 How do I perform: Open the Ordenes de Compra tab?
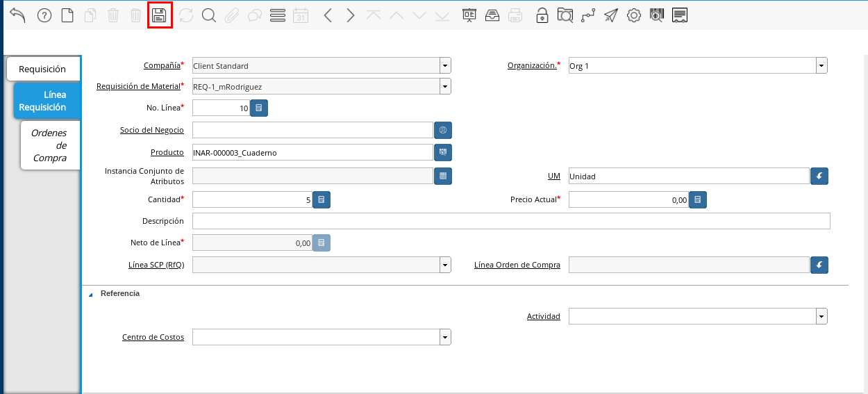[x=49, y=145]
